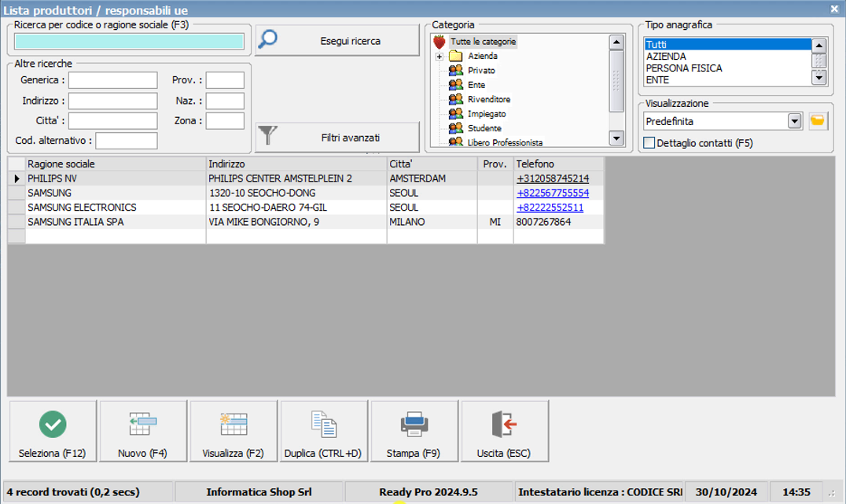Click the Duplica documents icon
Viewport: 846px width, 504px height.
pos(324,424)
